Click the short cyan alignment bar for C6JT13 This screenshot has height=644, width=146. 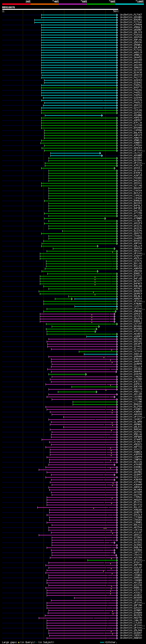76,153
